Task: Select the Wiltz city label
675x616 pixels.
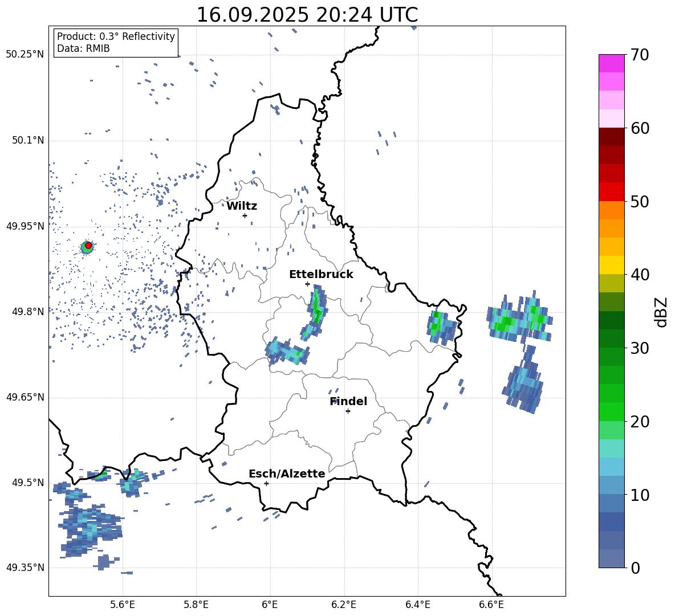Action: click(242, 206)
